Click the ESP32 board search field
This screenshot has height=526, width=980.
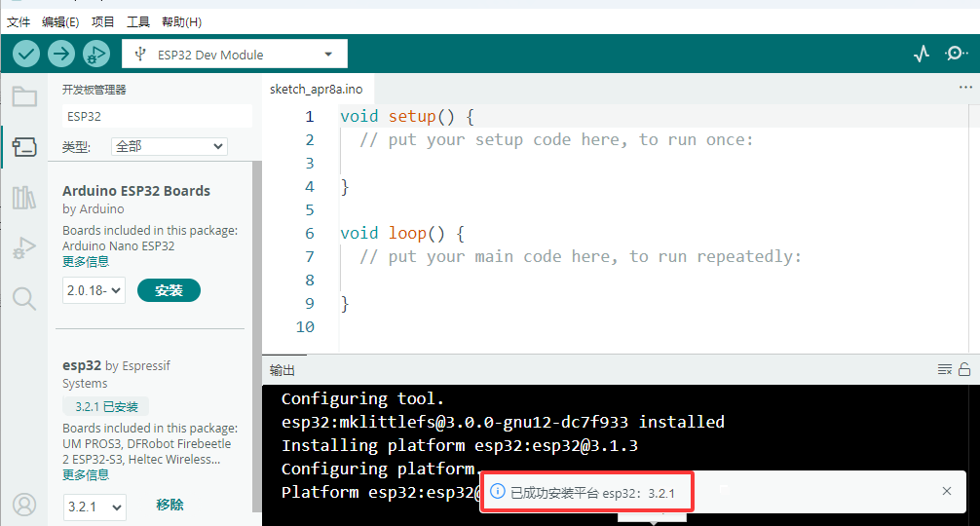pyautogui.click(x=158, y=116)
